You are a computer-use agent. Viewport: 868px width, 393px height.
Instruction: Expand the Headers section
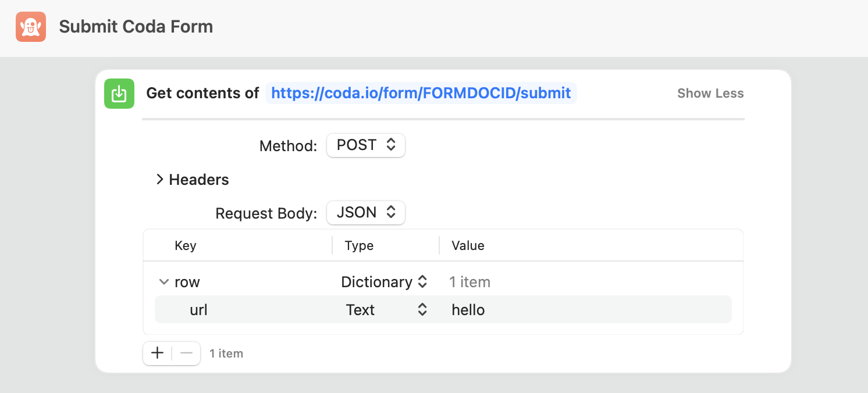coord(160,180)
